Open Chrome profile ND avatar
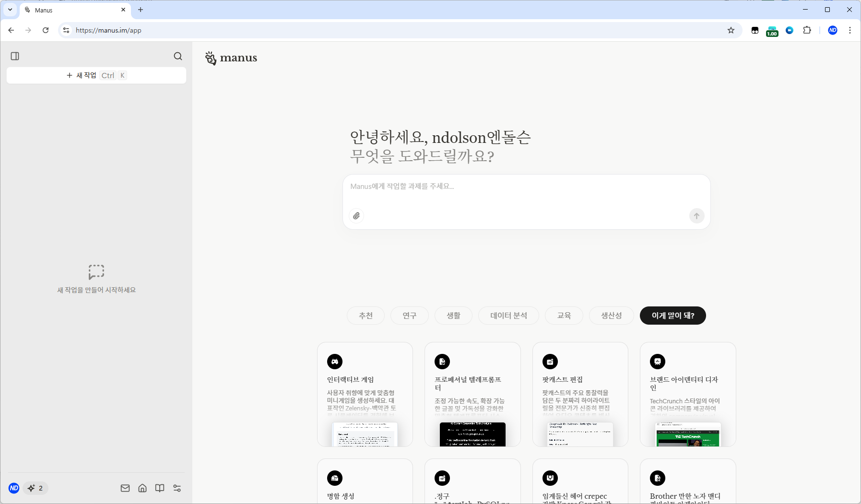This screenshot has height=504, width=861. (x=833, y=30)
